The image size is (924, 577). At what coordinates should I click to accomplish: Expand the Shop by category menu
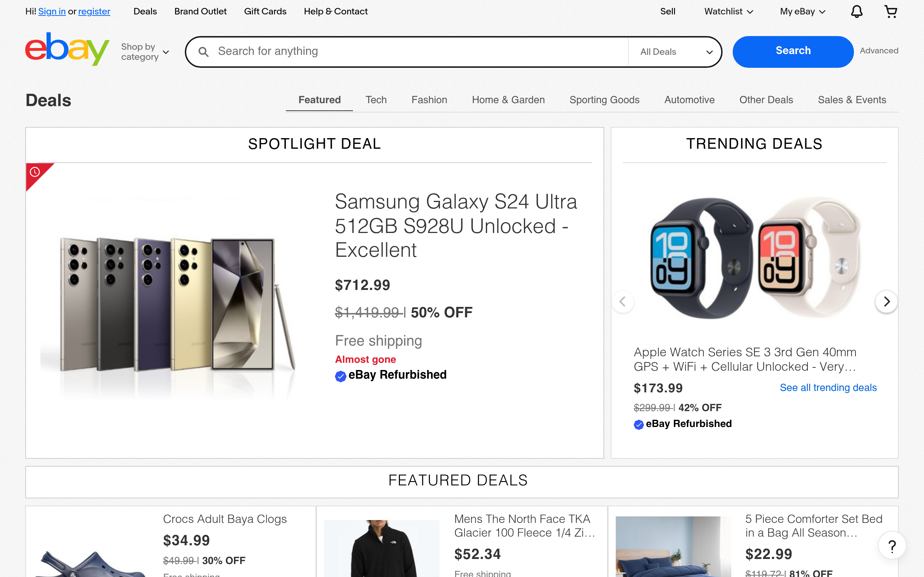click(145, 52)
